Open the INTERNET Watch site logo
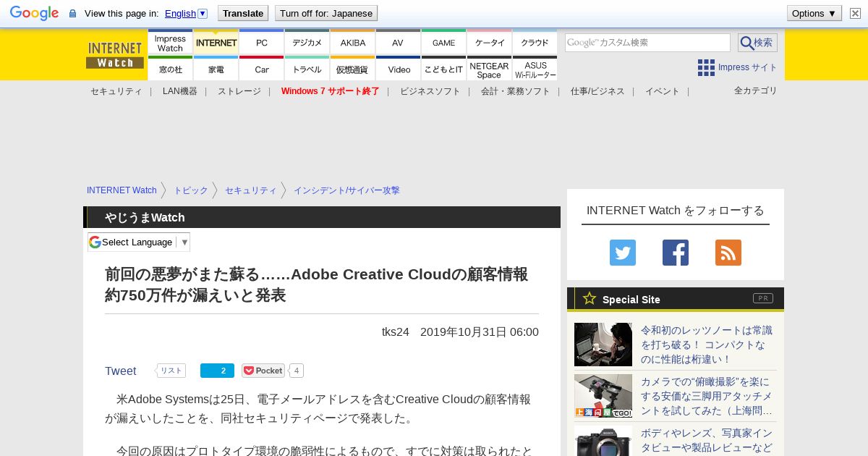868x456 pixels. click(115, 54)
